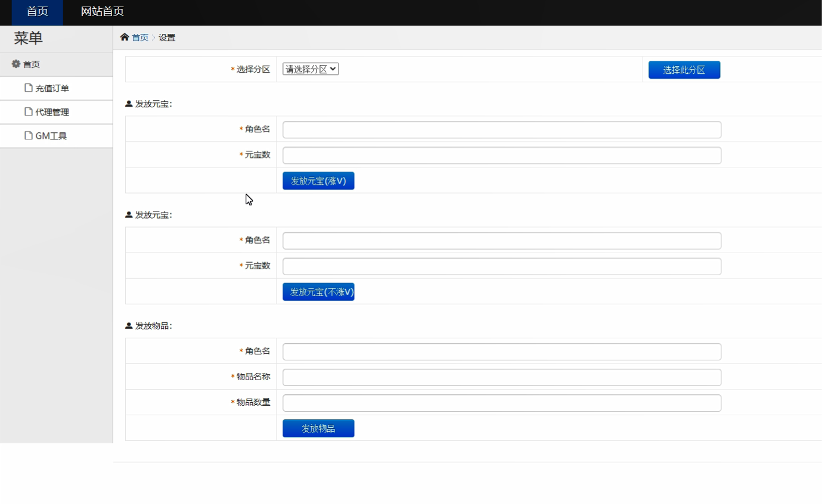Click the document icon next to 充值订单
Image resolution: width=822 pixels, height=504 pixels.
click(28, 88)
